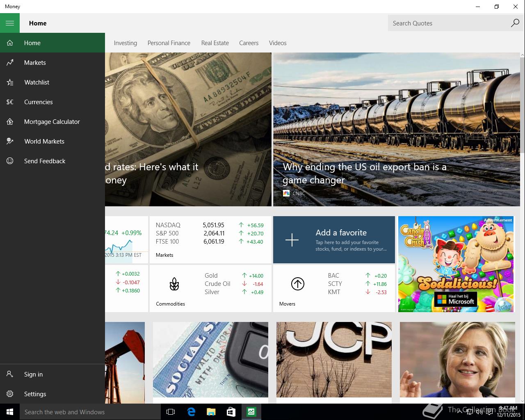Click the Crude Oil commodity row
Screen dimensions: 525x420
(x=234, y=283)
